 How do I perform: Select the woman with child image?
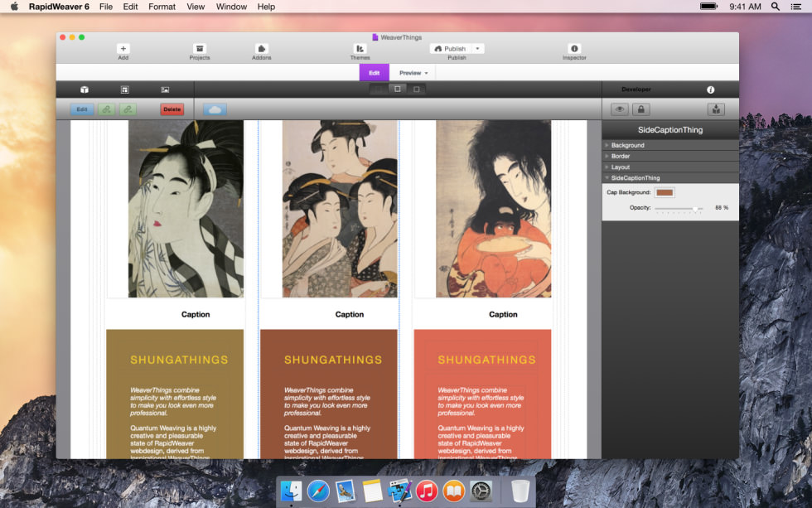pyautogui.click(x=494, y=209)
